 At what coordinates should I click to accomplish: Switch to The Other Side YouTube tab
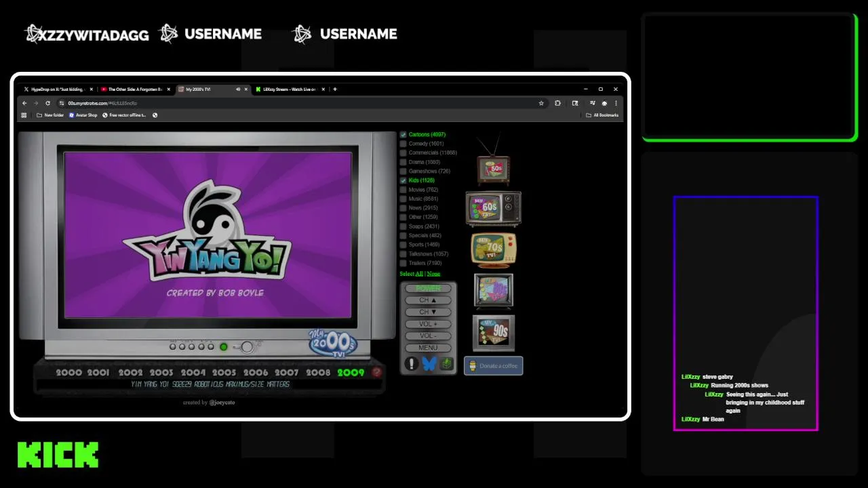[x=135, y=89]
